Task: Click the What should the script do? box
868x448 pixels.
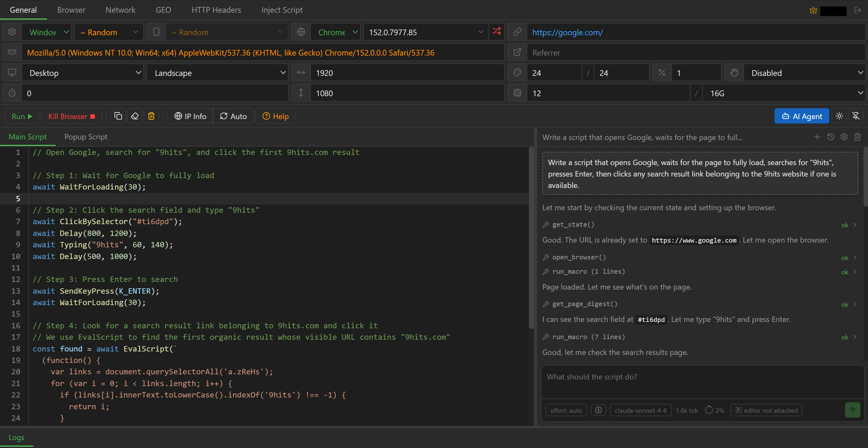Action: pos(702,382)
